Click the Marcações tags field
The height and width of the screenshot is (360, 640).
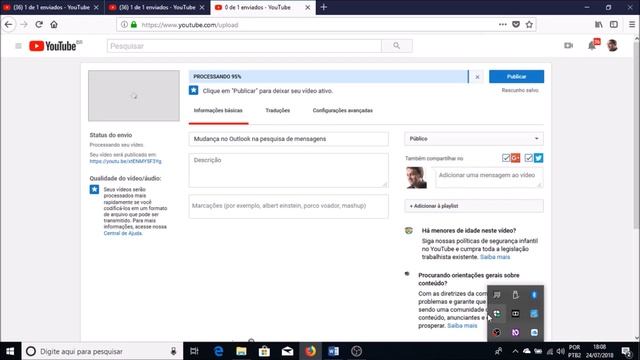point(289,206)
